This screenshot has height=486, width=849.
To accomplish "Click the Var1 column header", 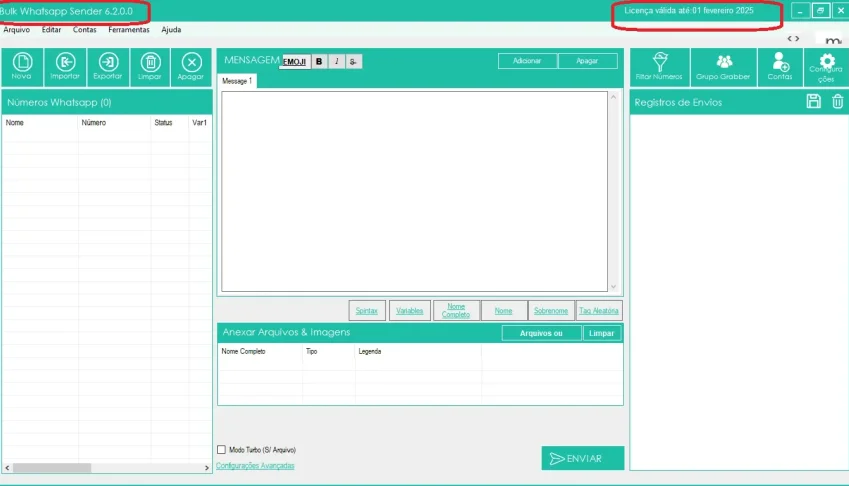I will [x=199, y=123].
